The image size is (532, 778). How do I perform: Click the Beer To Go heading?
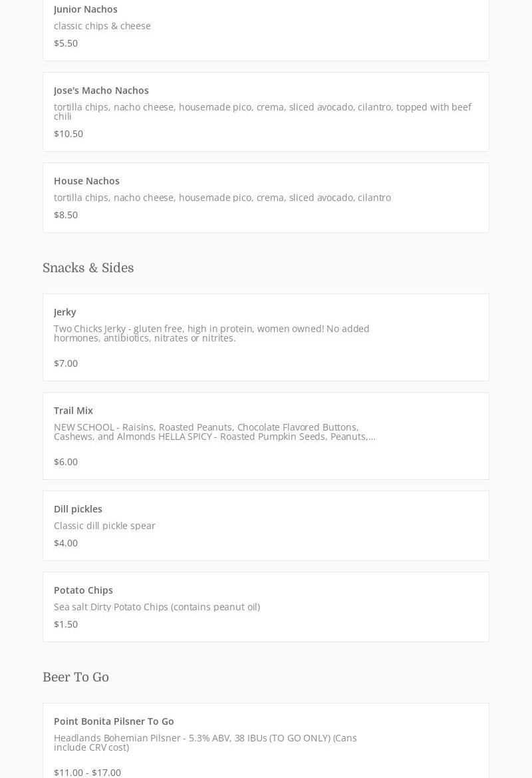(76, 678)
